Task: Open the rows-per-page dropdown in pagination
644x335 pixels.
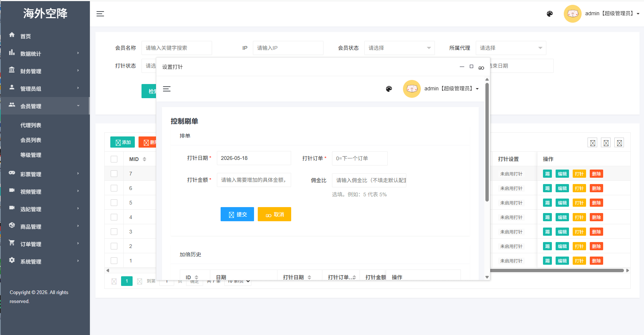Action: coord(238,281)
